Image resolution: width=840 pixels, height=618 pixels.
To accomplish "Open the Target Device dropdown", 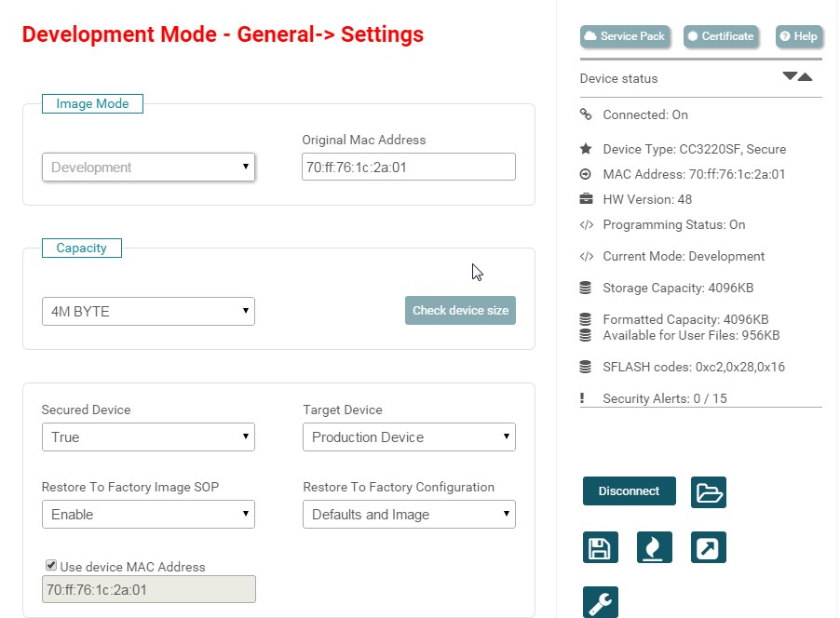I will pos(409,437).
